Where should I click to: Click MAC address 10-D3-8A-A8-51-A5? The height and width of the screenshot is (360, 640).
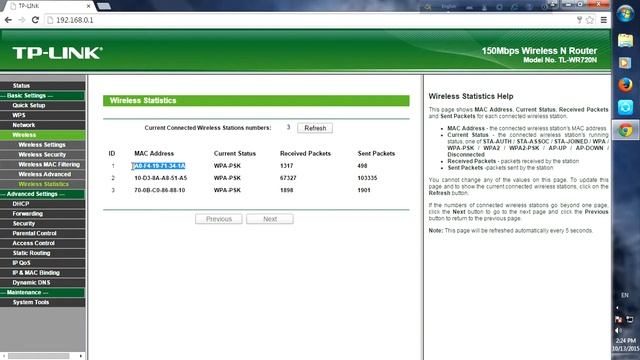[x=160, y=178]
